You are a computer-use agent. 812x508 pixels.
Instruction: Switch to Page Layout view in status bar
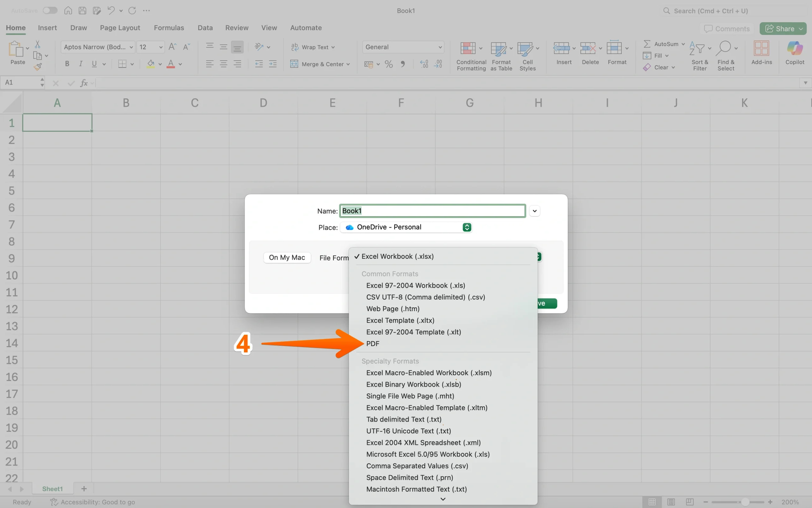pyautogui.click(x=671, y=502)
